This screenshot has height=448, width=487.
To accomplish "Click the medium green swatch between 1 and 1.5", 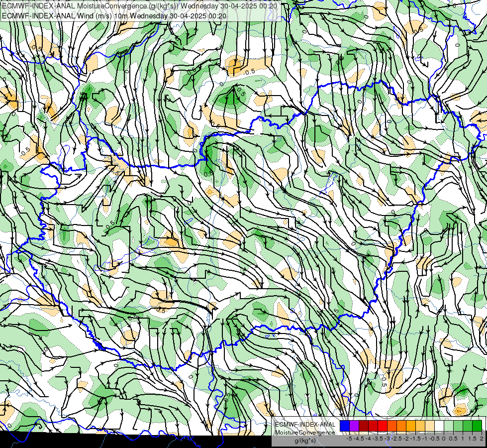I will [x=468, y=426].
